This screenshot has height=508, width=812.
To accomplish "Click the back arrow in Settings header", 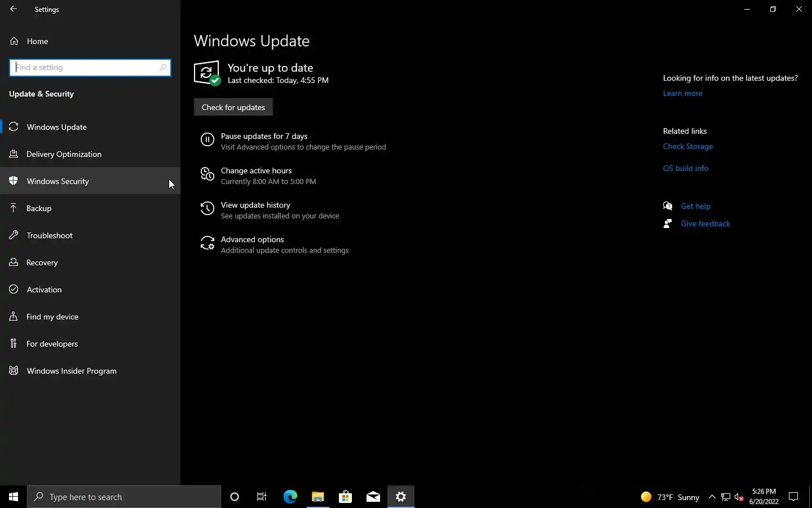I will 14,9.
